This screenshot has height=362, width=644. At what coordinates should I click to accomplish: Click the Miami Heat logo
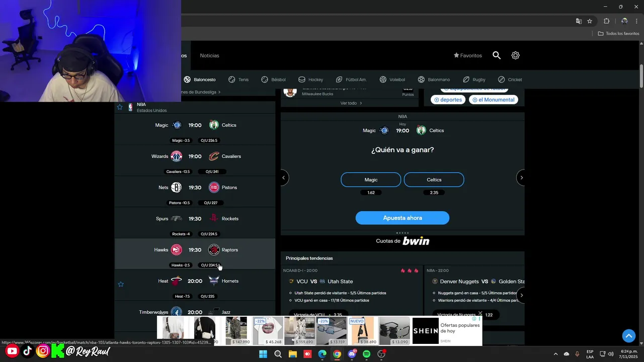pyautogui.click(x=176, y=281)
